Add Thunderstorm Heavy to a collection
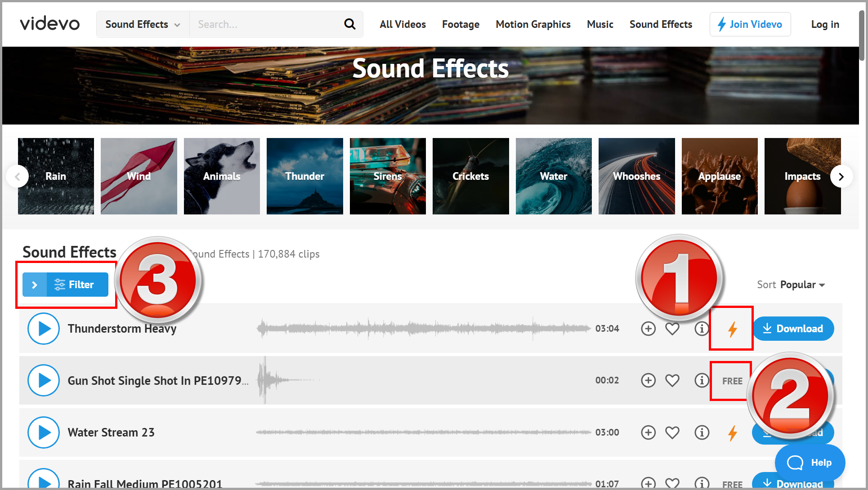This screenshot has height=490, width=868. (648, 329)
